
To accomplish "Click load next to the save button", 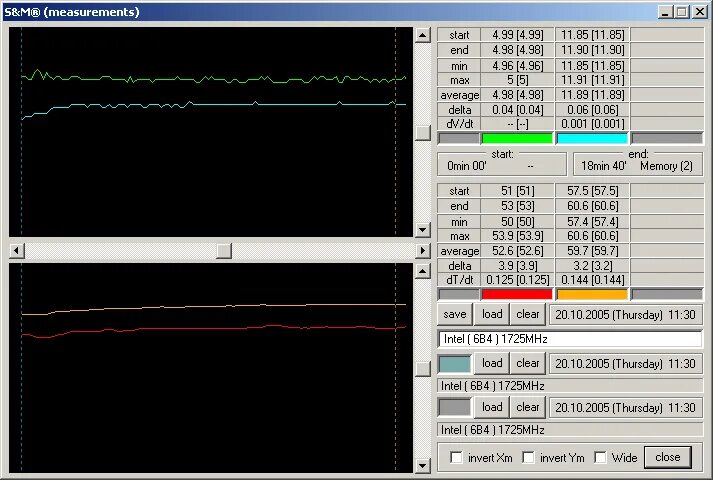I will [x=492, y=314].
